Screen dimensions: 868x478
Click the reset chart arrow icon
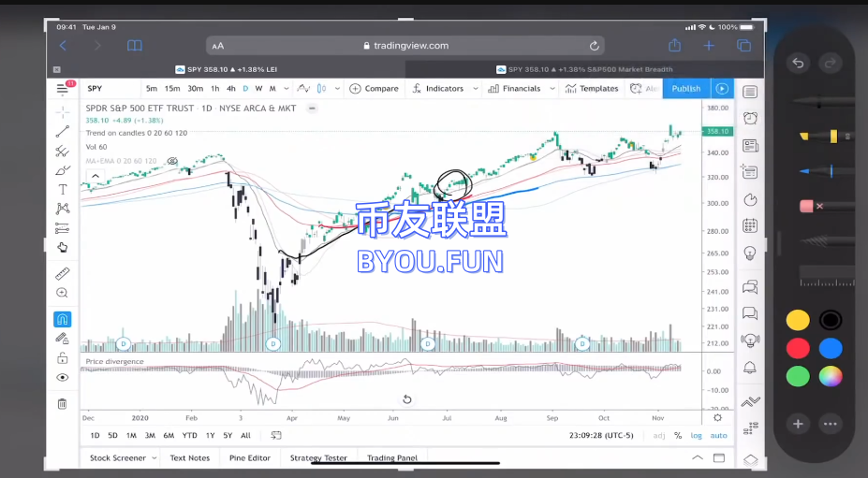(407, 398)
